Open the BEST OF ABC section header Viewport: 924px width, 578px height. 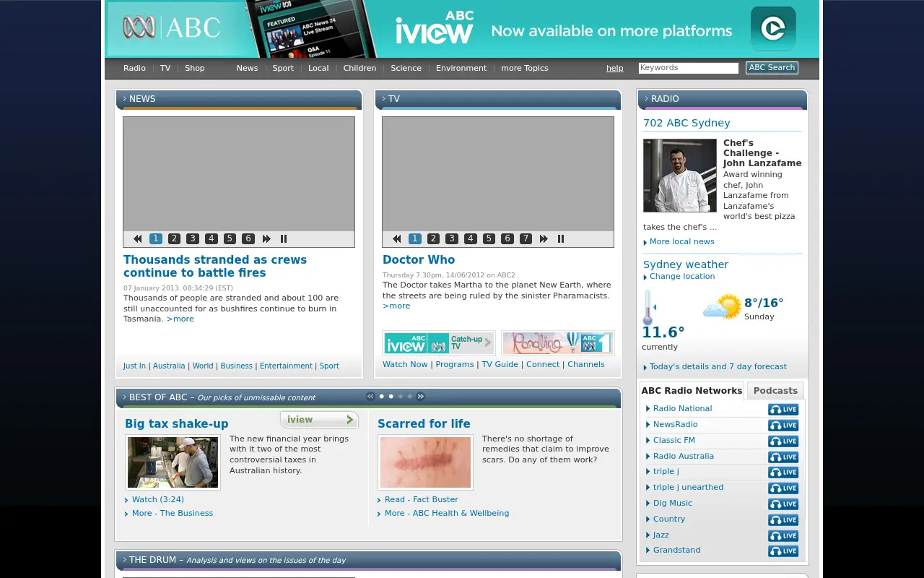[368, 397]
